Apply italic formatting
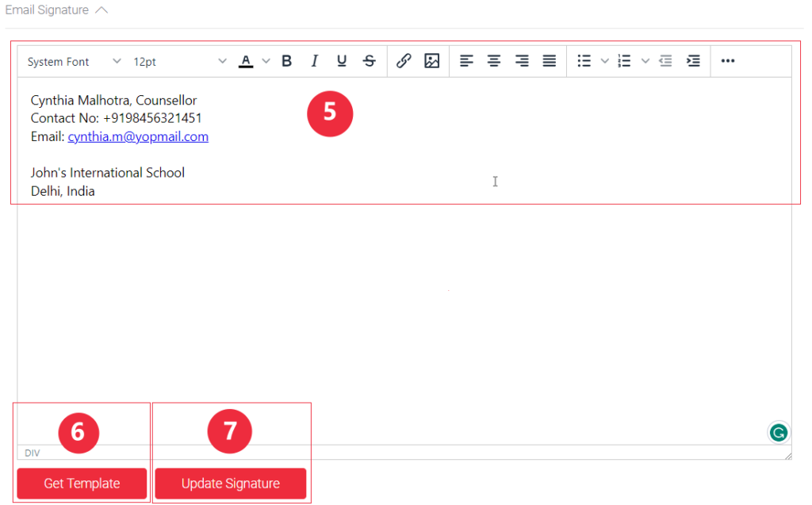Viewport: 812px width, 505px height. click(314, 61)
